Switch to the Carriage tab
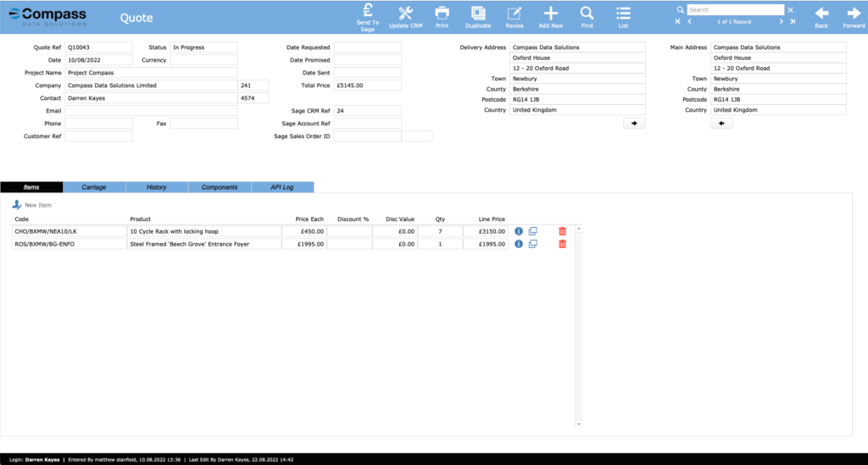Image resolution: width=868 pixels, height=465 pixels. pos(94,187)
